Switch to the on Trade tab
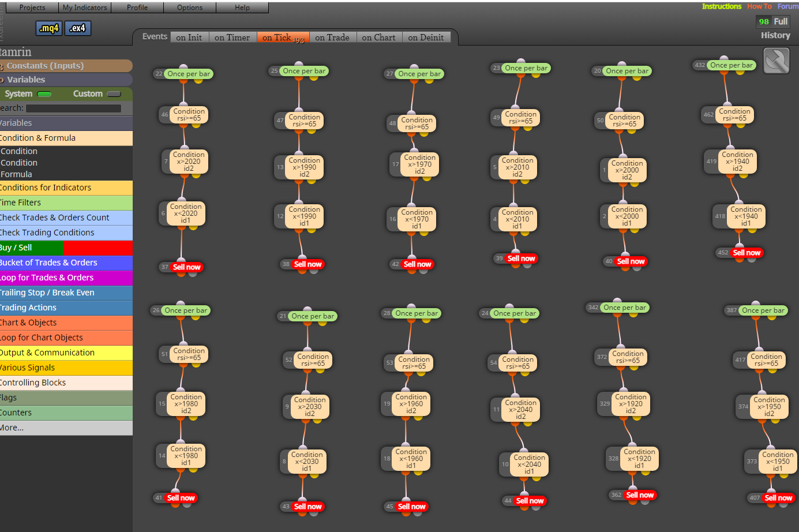Image resolution: width=799 pixels, height=532 pixels. point(332,38)
